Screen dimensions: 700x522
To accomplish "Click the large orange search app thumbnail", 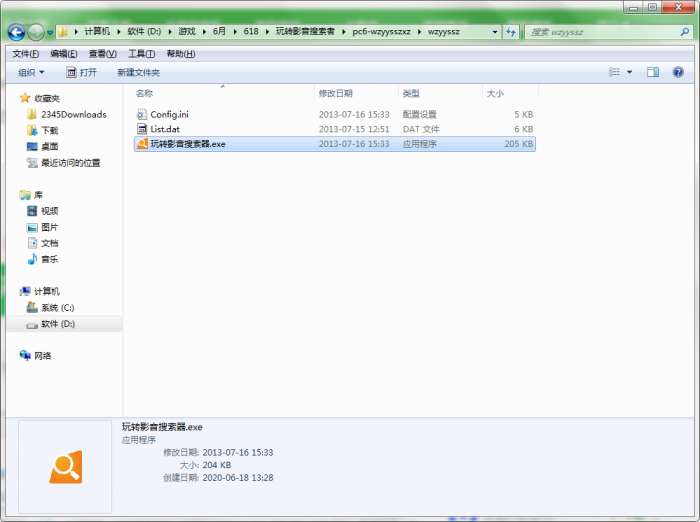I will coord(66,467).
